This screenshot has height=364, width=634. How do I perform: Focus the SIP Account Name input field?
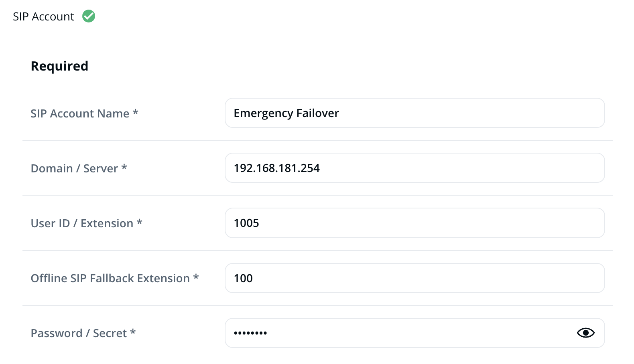(415, 113)
